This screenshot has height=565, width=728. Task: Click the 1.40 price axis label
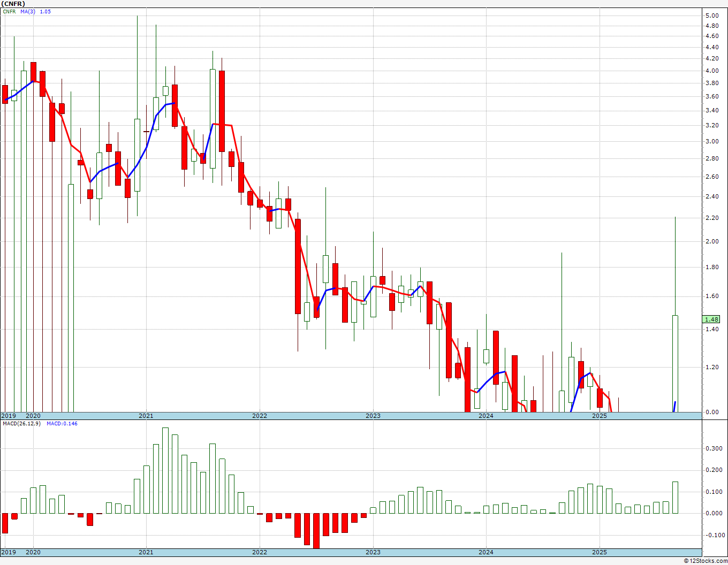point(711,329)
